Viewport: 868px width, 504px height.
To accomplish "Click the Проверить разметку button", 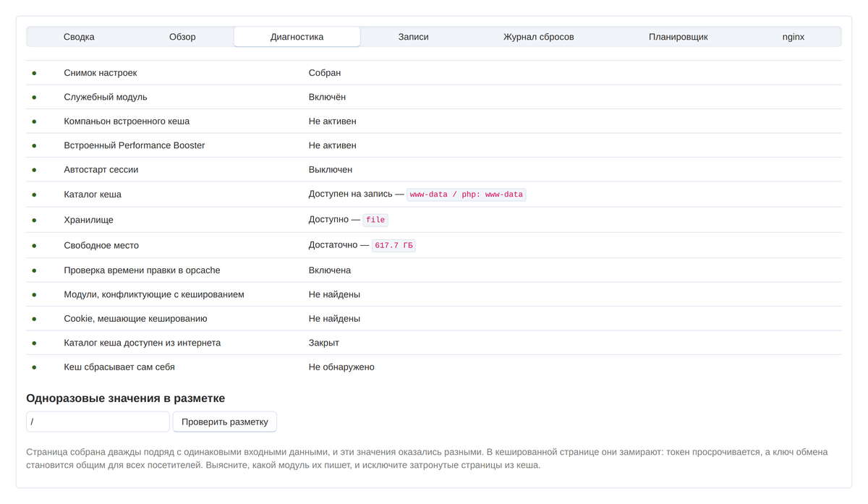I will point(225,422).
